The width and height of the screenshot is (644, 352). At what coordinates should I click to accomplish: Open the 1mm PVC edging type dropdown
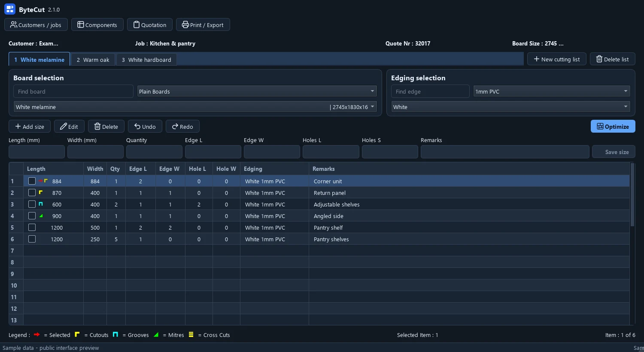552,91
